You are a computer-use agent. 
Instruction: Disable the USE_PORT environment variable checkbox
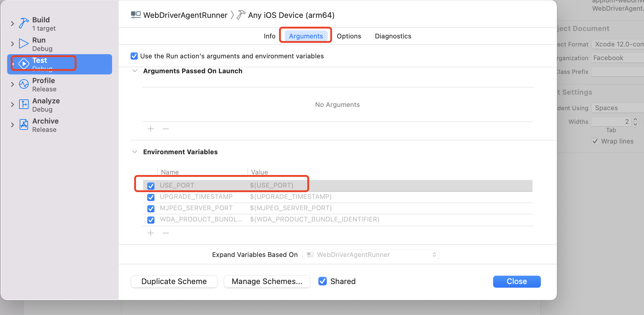coord(151,186)
